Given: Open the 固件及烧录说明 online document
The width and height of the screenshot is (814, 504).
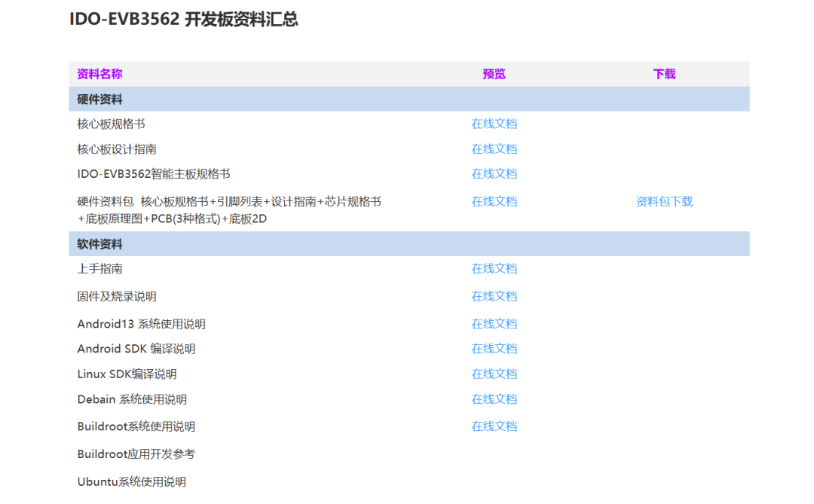Looking at the screenshot, I should (494, 296).
